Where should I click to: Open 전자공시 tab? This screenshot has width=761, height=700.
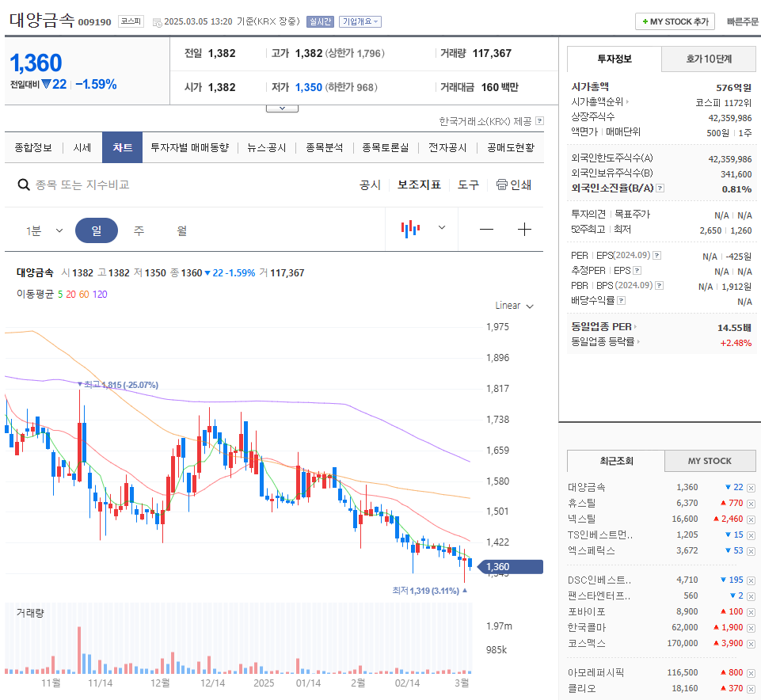point(447,147)
